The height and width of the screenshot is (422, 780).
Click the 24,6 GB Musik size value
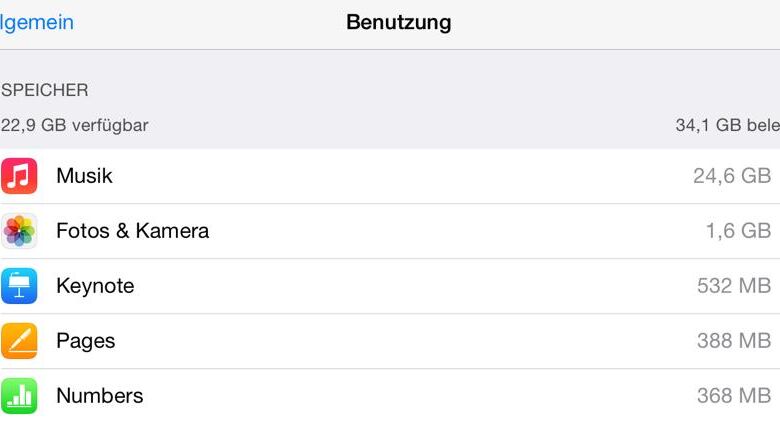click(x=732, y=176)
